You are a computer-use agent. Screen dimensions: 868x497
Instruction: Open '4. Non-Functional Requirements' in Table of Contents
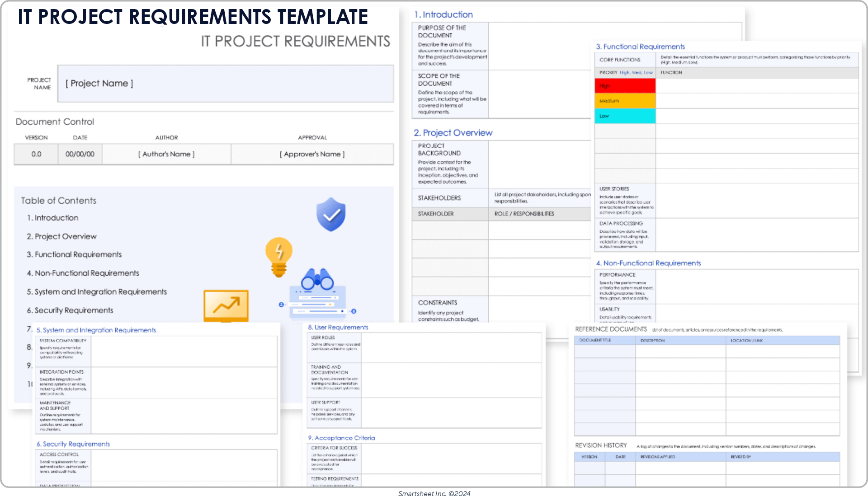click(83, 273)
